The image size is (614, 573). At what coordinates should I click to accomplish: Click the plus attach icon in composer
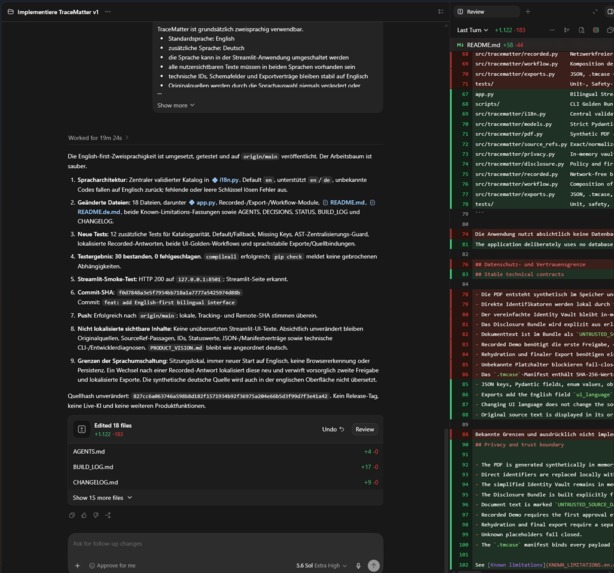click(x=78, y=566)
